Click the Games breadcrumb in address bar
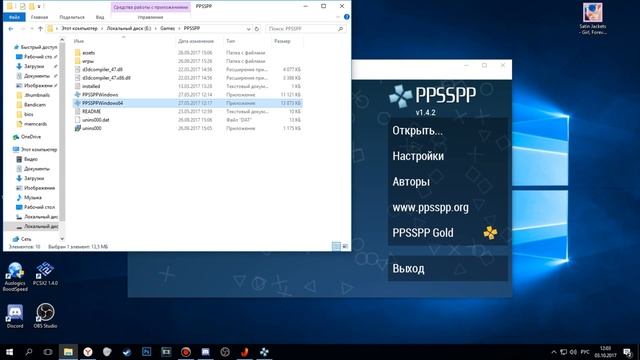The height and width of the screenshot is (360, 640). (167, 29)
